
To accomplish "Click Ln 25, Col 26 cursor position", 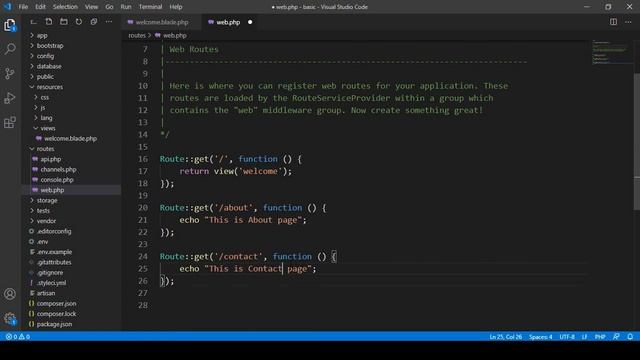I will tap(506, 337).
